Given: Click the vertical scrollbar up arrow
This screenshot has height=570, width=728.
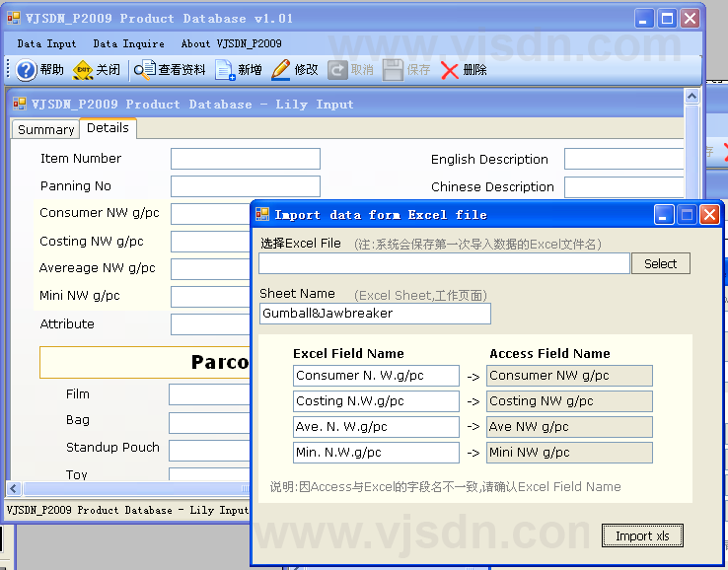Looking at the screenshot, I should point(692,96).
